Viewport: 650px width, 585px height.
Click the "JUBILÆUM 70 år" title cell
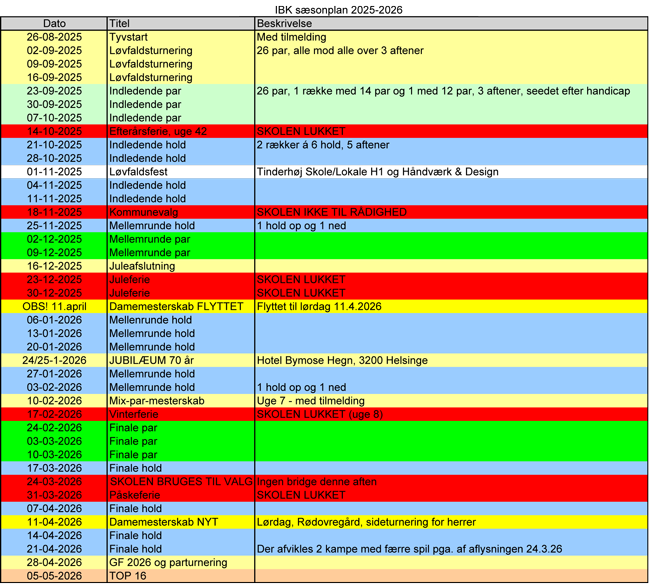[151, 360]
